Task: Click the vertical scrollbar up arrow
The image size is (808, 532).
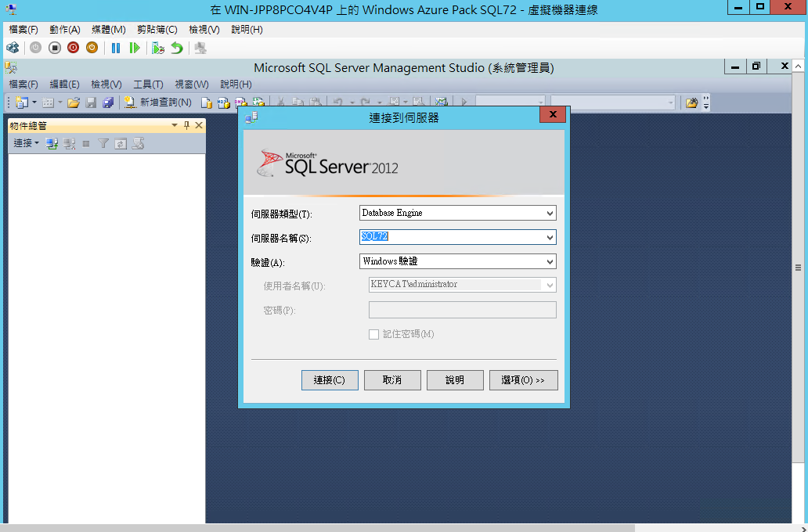Action: 798,66
